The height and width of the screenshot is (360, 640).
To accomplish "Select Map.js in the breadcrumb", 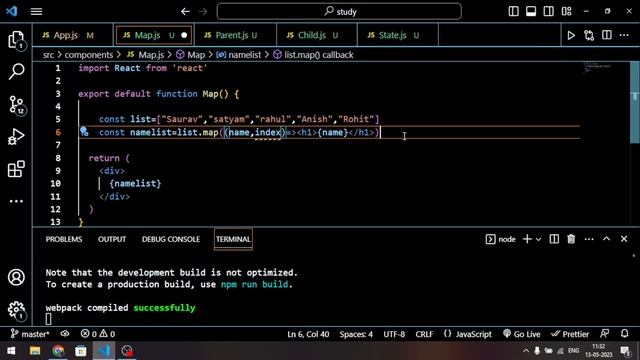I will 145,55.
